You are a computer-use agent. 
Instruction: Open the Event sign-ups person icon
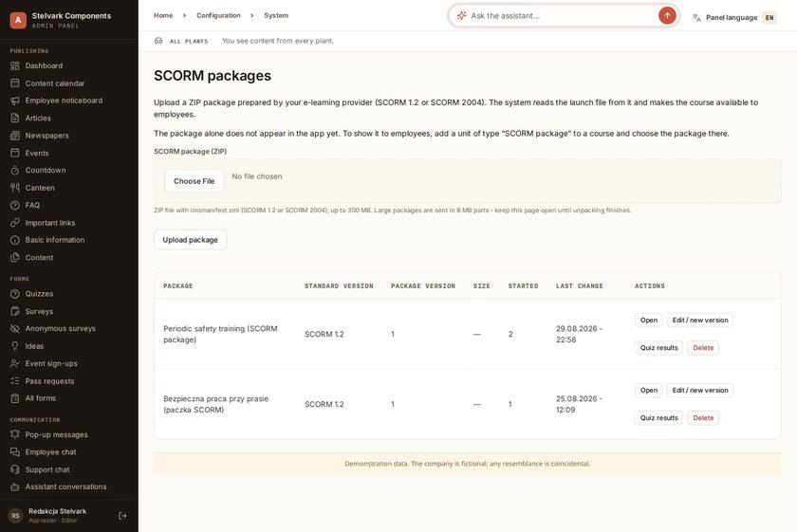pos(15,363)
